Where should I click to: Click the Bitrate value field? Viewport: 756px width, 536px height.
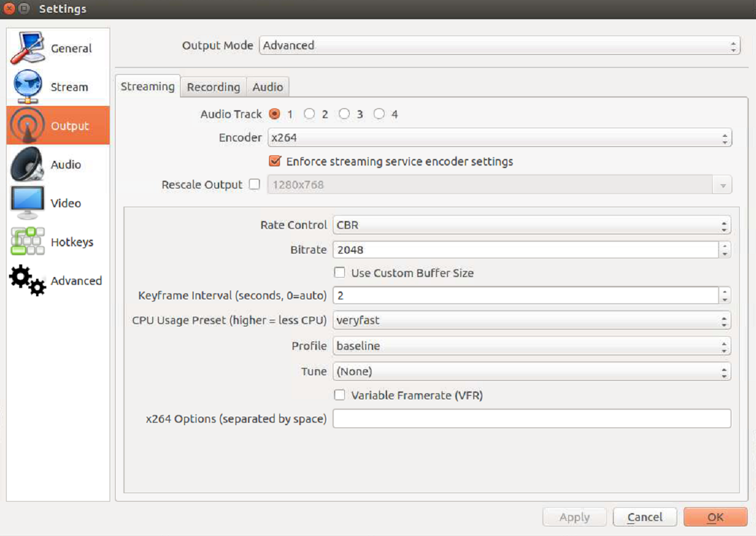coord(525,249)
